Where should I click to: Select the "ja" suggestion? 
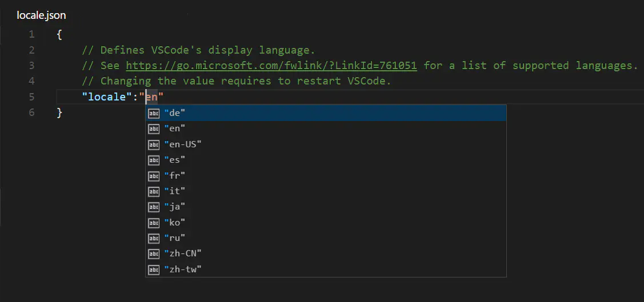(326, 207)
